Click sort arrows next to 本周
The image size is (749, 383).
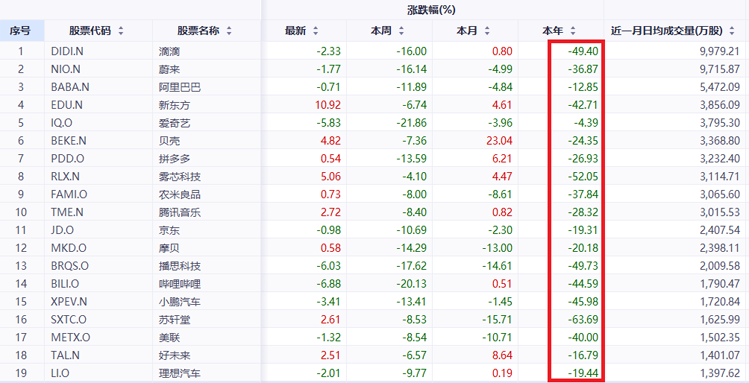point(401,31)
